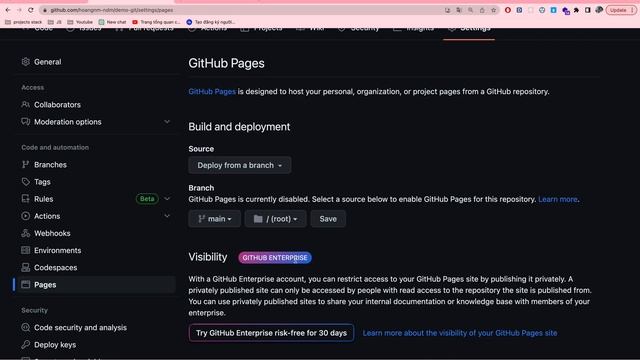This screenshot has width=640, height=360.
Task: Expand the Rules section chevron
Action: coord(167,199)
